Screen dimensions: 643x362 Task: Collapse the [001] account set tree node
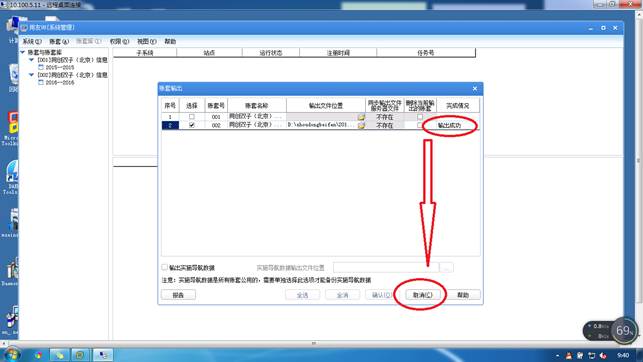coord(31,60)
